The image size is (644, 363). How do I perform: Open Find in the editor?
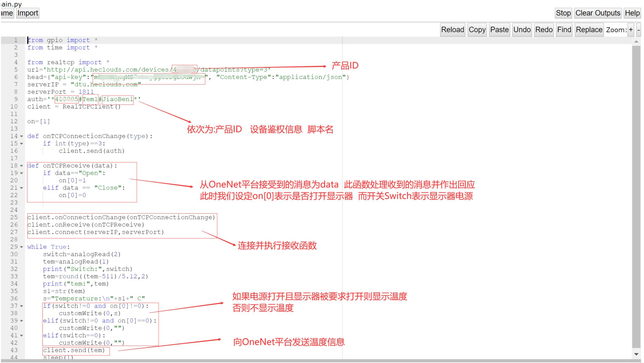coord(564,30)
